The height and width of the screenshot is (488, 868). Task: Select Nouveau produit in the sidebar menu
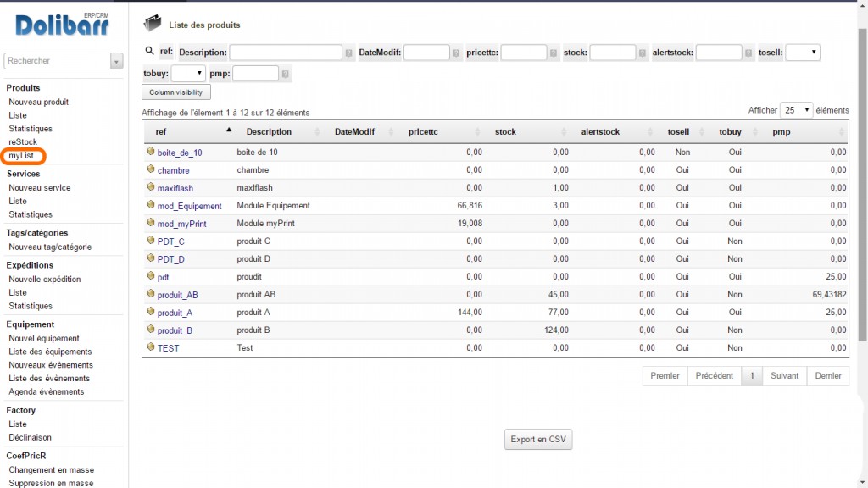38,102
